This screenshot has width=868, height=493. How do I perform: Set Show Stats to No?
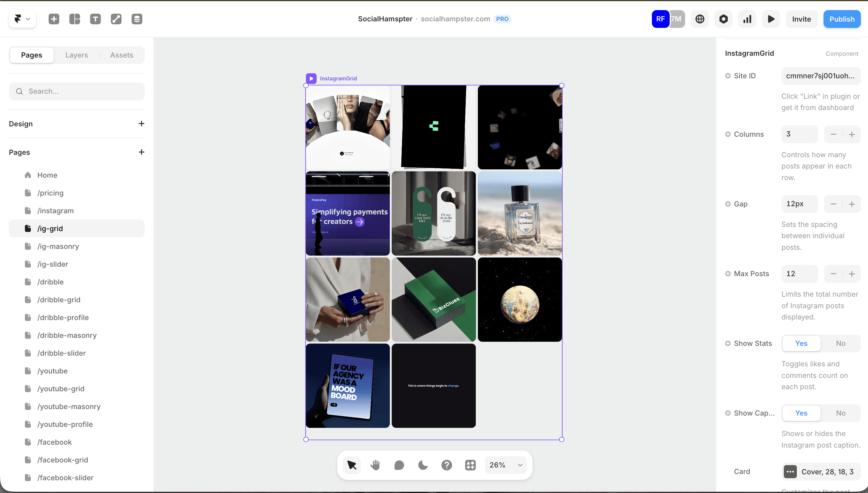point(841,343)
